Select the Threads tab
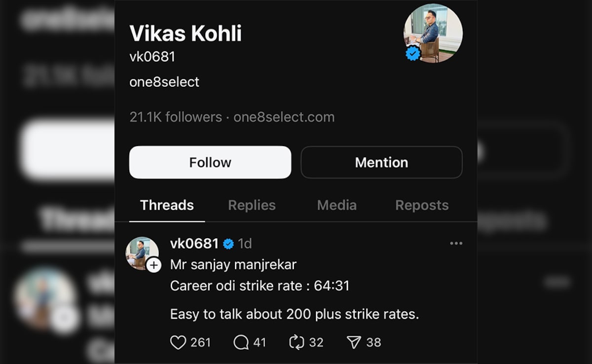592x364 pixels. pyautogui.click(x=167, y=205)
